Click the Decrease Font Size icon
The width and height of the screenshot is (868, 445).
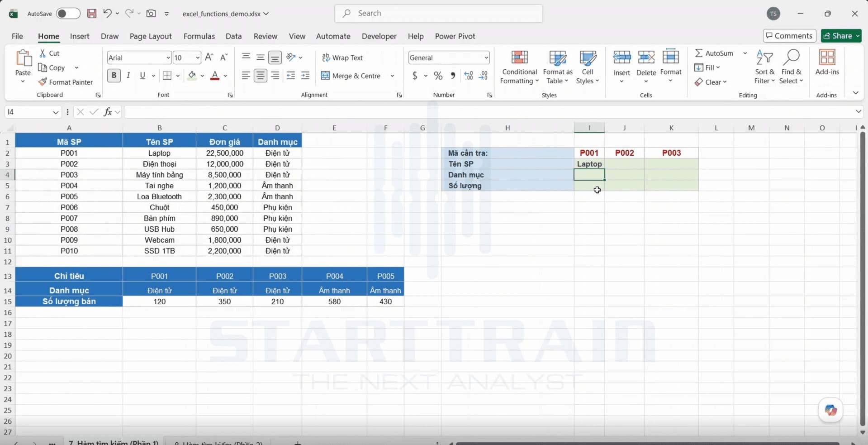[224, 57]
